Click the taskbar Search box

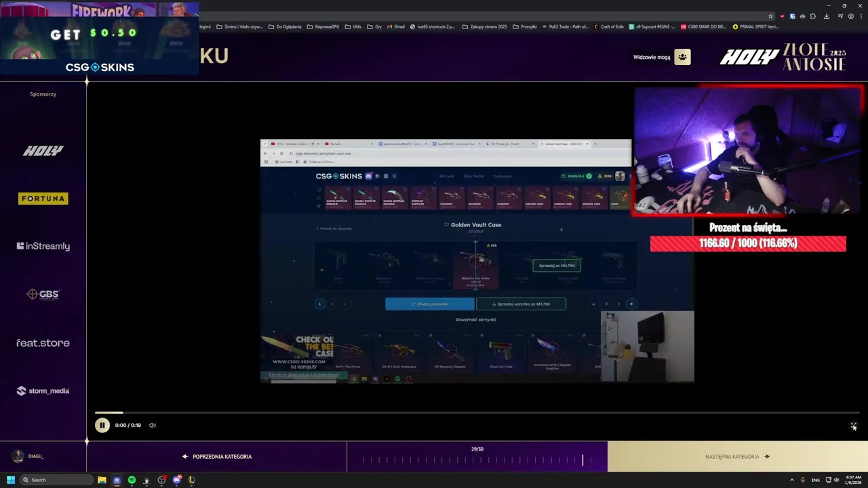[x=57, y=480]
